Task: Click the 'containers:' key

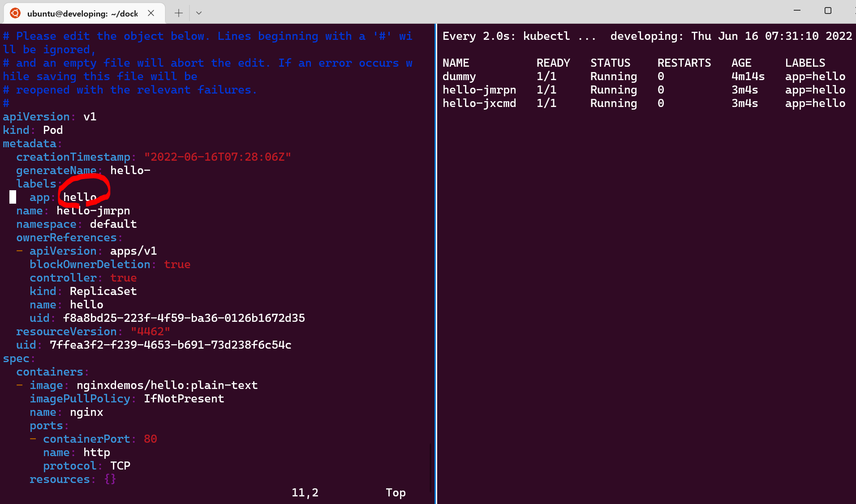Action: (52, 372)
